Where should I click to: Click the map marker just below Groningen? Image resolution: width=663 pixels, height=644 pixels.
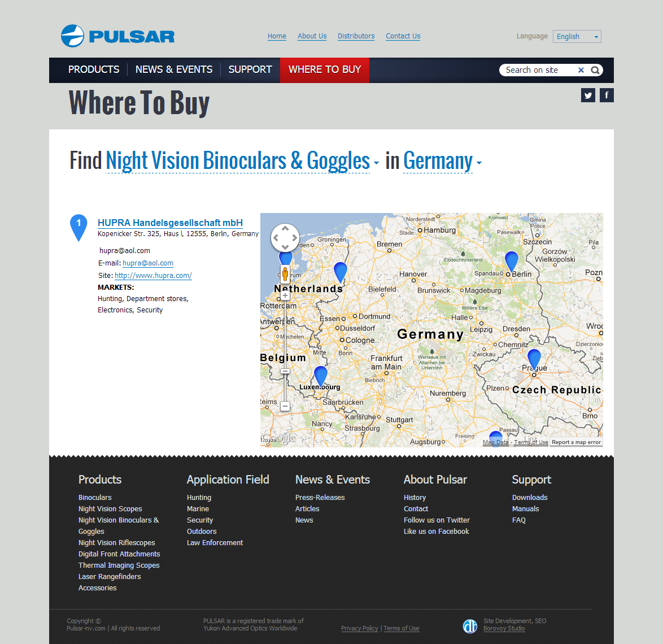coord(341,272)
